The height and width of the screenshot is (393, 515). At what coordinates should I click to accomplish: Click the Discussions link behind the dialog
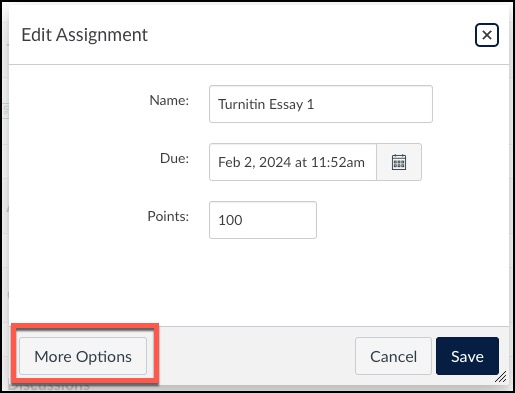(50, 387)
